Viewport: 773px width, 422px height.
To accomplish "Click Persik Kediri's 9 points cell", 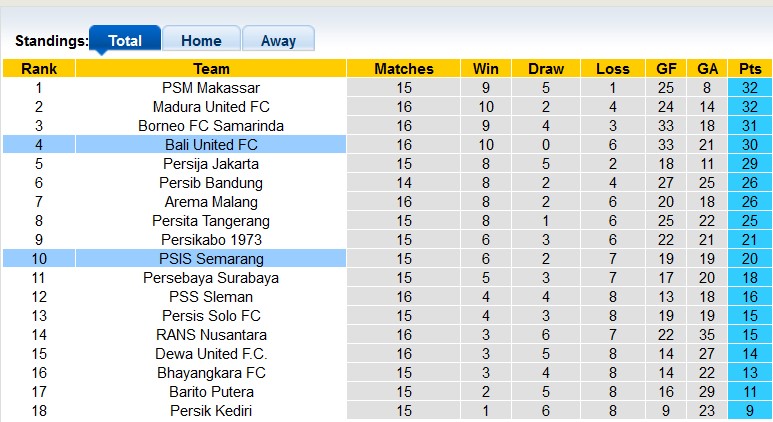I will pos(749,411).
